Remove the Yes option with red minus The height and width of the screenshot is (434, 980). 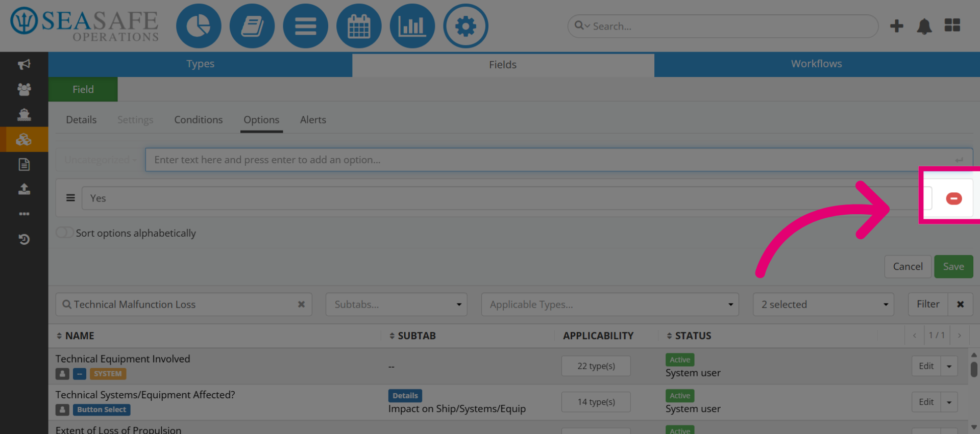953,198
